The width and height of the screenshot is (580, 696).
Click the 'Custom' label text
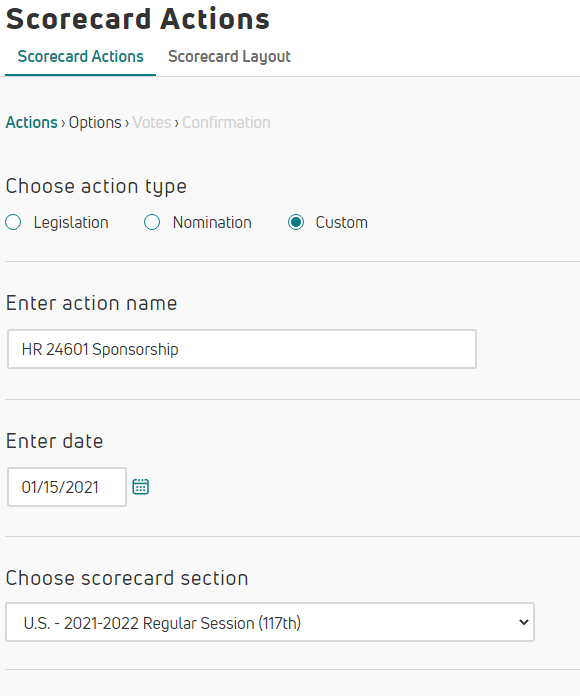[342, 222]
